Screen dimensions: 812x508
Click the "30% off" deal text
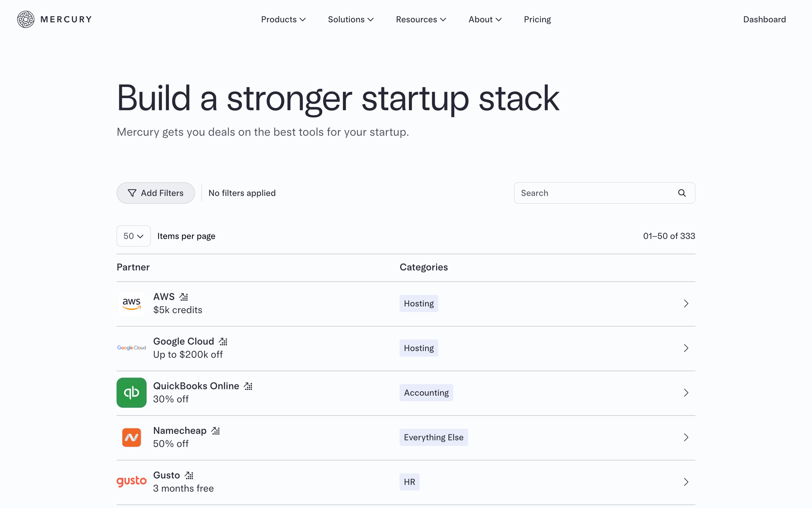171,399
